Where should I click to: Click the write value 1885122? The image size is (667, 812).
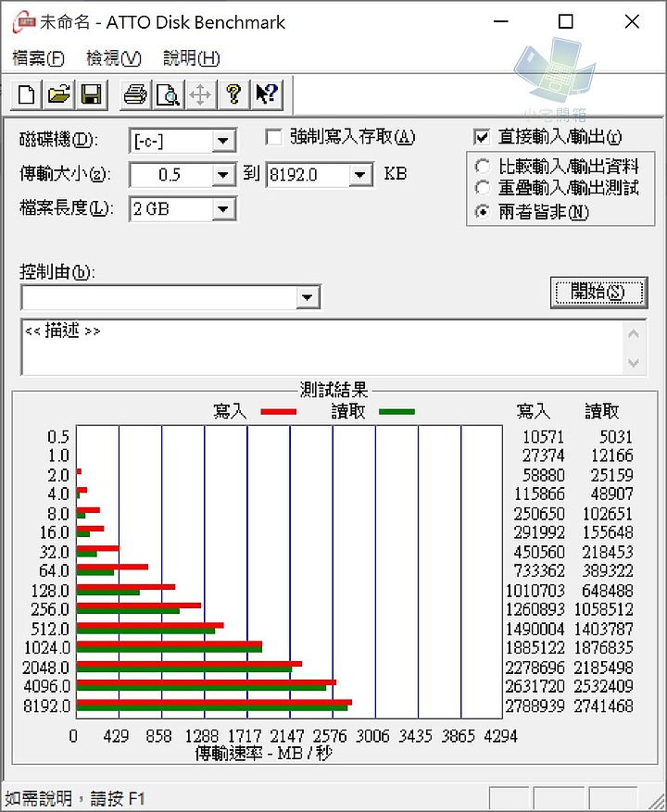tap(535, 648)
